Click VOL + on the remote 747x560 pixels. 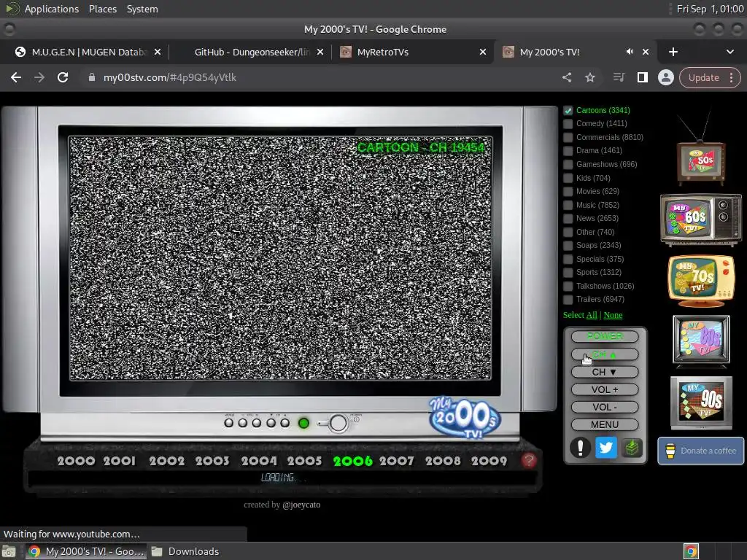pos(605,389)
